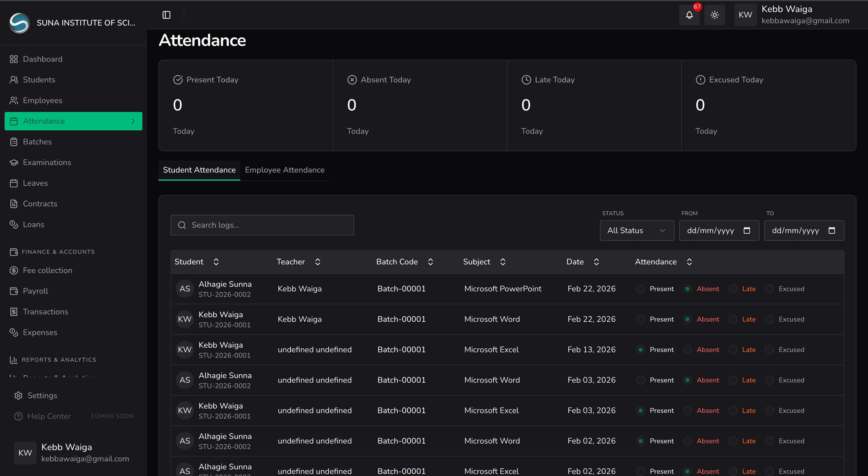The image size is (868, 476).
Task: Toggle light theme with the sun icon
Action: [714, 15]
